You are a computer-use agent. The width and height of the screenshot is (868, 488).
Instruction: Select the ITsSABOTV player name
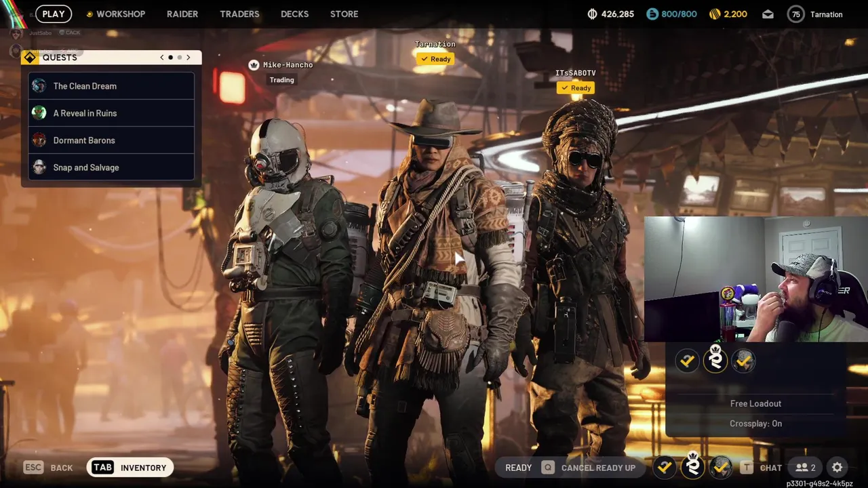[x=575, y=73]
